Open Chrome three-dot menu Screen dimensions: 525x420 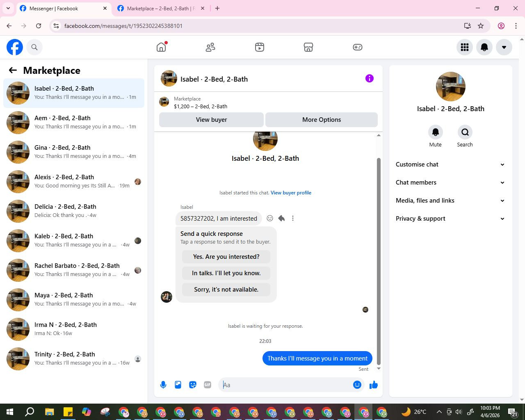coord(516,26)
